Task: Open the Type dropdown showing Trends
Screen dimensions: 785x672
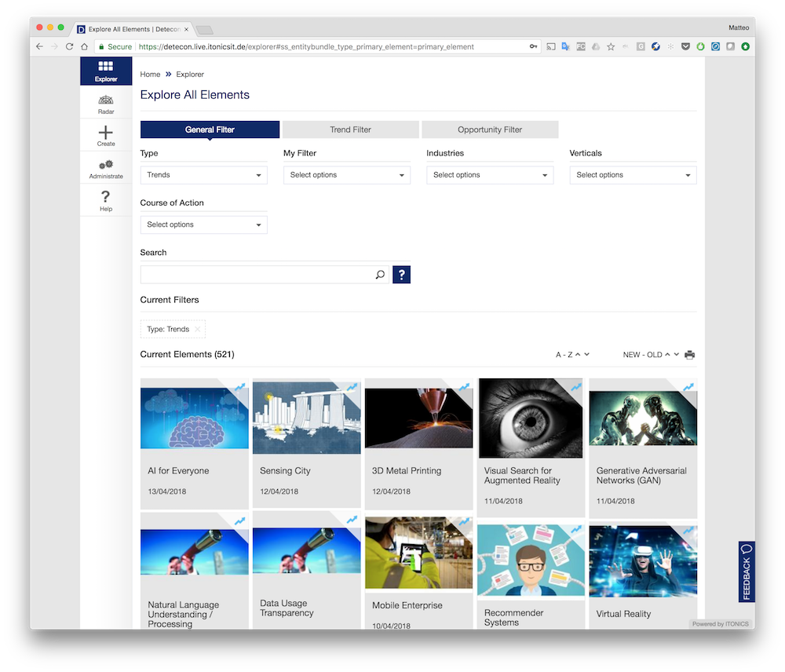Action: coord(204,175)
